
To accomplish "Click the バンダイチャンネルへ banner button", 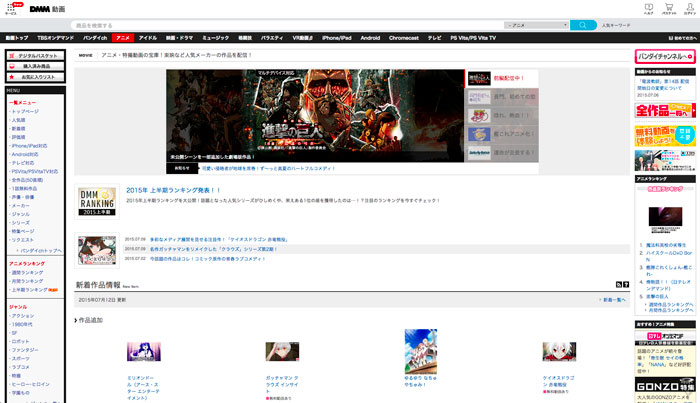I will pos(665,56).
